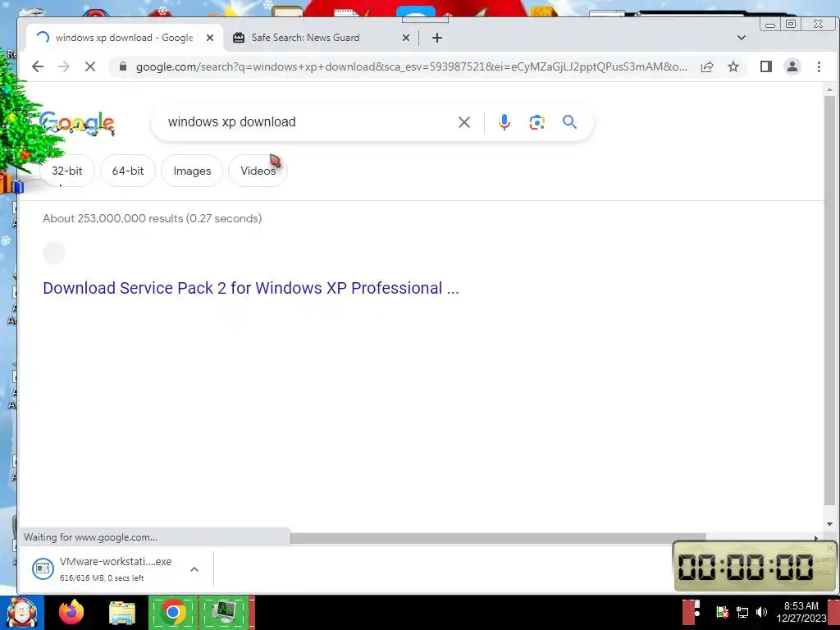
Task: Select the Chrome taskbar icon
Action: [172, 612]
